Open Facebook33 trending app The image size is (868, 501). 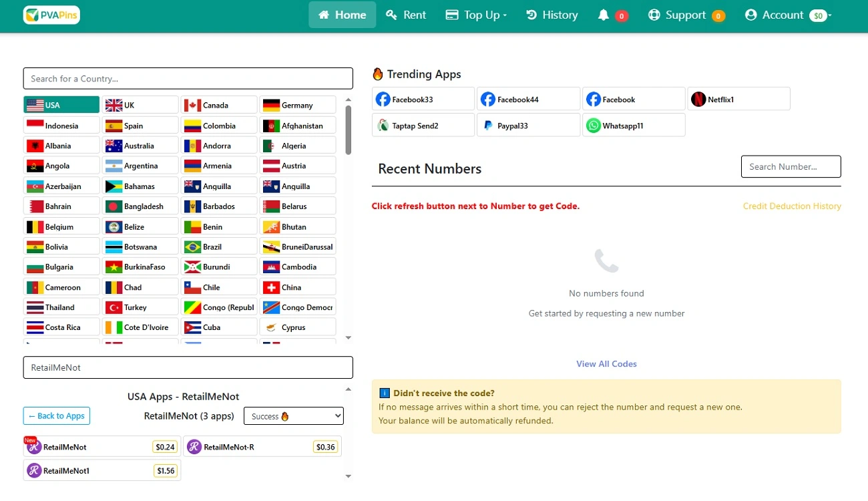pyautogui.click(x=423, y=99)
